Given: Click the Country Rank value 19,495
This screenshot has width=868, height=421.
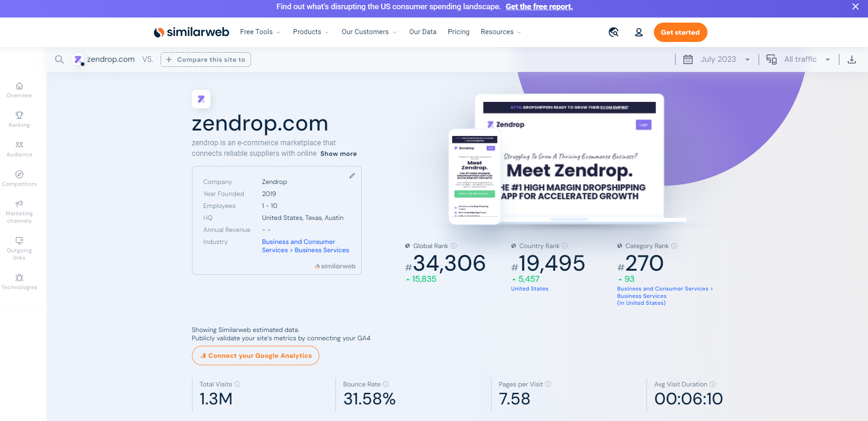Looking at the screenshot, I should (548, 263).
